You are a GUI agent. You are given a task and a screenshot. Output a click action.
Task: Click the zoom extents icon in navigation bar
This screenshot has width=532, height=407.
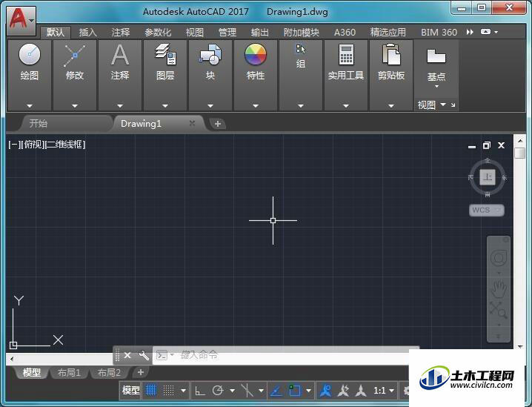(x=499, y=311)
